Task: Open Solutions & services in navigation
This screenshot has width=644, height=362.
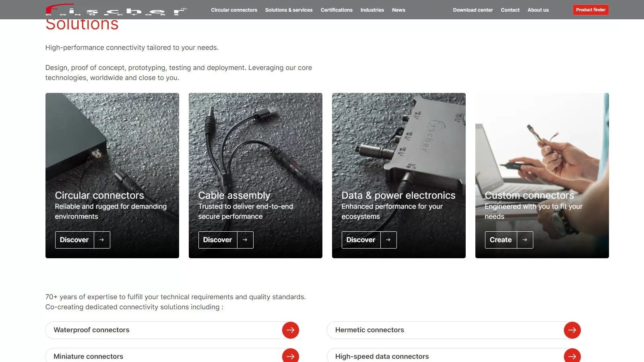Action: click(289, 10)
